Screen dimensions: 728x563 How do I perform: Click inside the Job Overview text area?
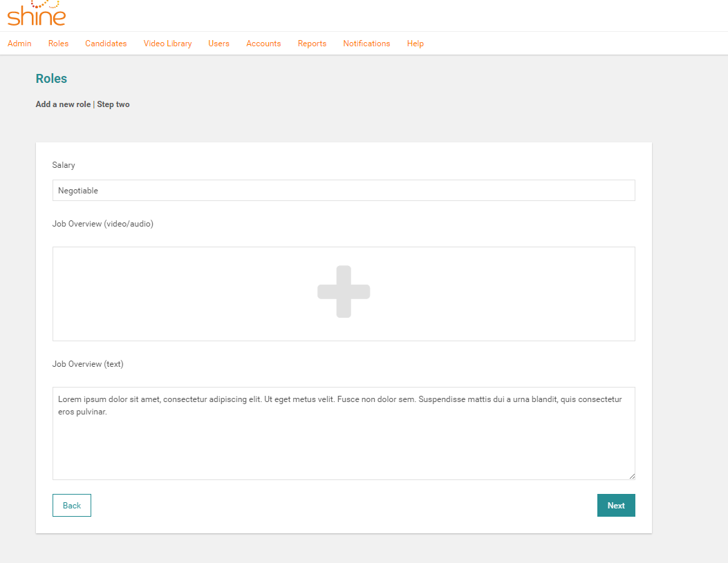coord(344,442)
